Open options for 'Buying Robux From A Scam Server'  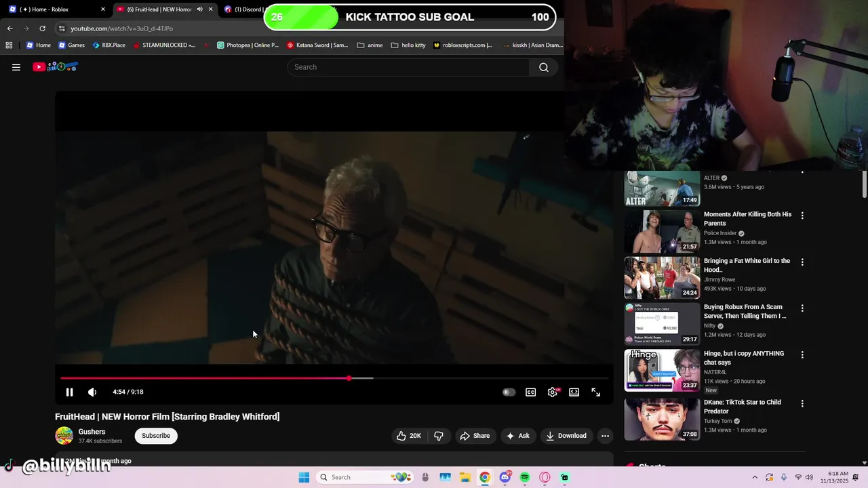802,308
